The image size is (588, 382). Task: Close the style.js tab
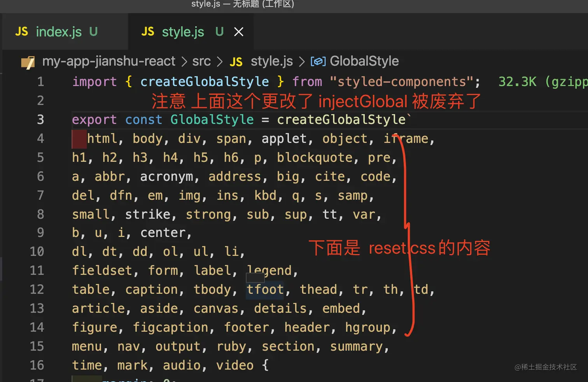point(239,32)
